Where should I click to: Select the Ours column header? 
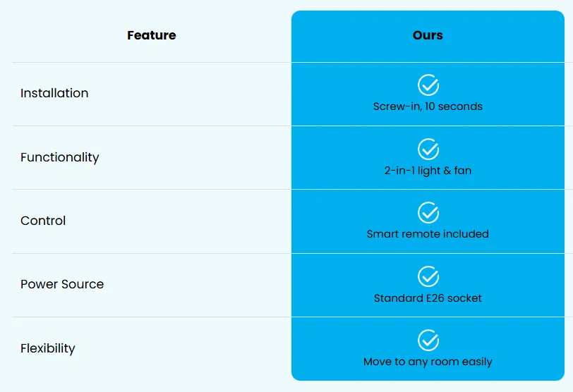pos(428,35)
